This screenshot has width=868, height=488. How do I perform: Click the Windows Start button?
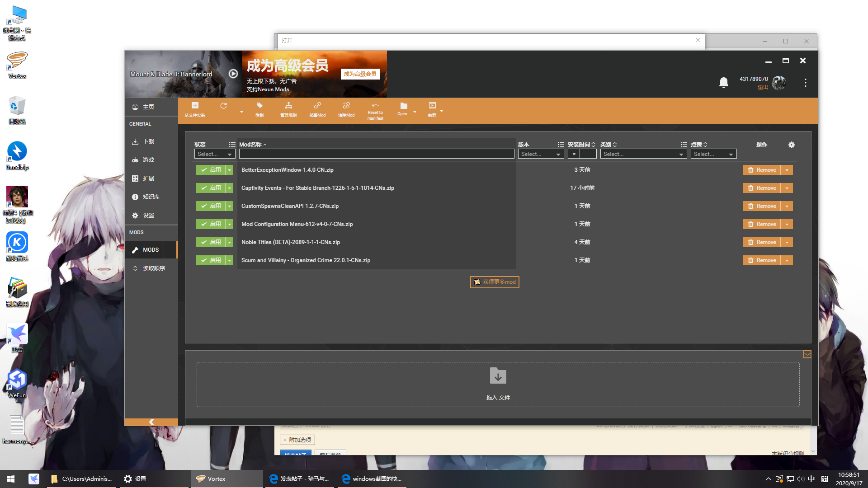11,479
